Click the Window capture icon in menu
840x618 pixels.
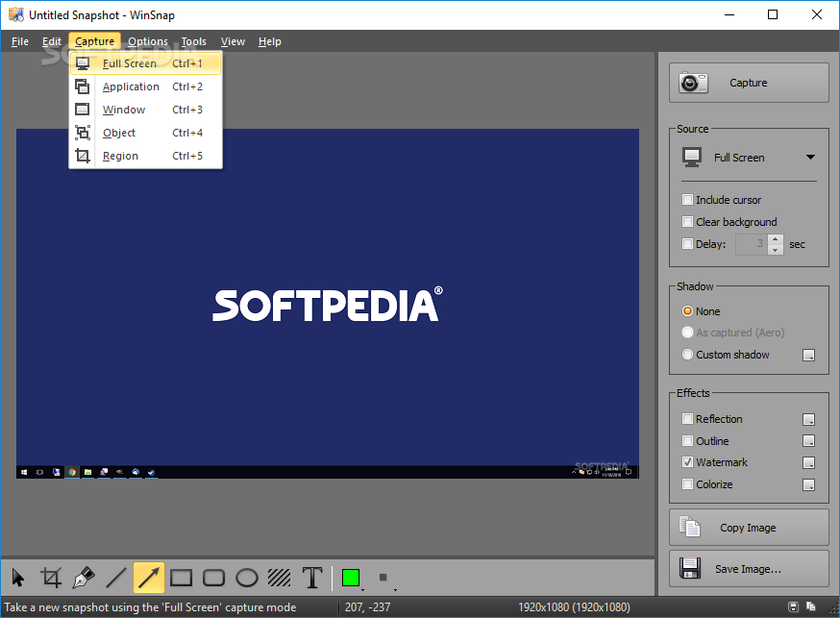[83, 110]
